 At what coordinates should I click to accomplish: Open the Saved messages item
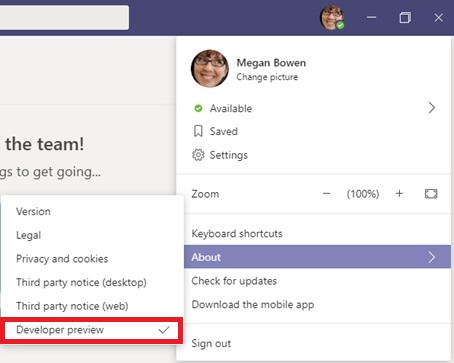pos(313,131)
